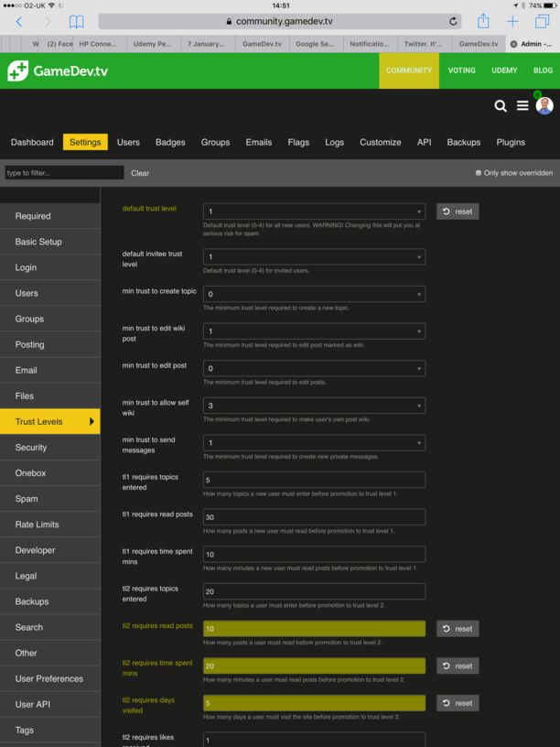The image size is (560, 747).
Task: Open Safari bookmarks book icon
Action: [76, 21]
